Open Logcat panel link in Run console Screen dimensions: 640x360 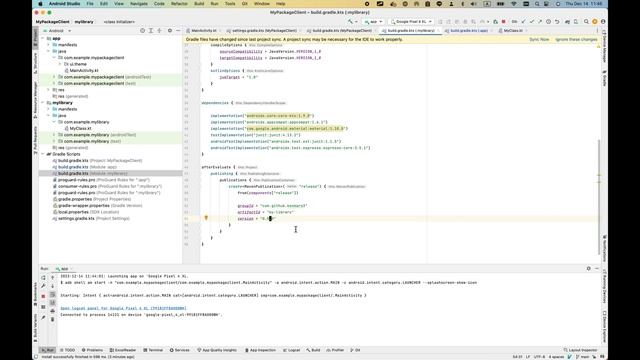click(123, 308)
